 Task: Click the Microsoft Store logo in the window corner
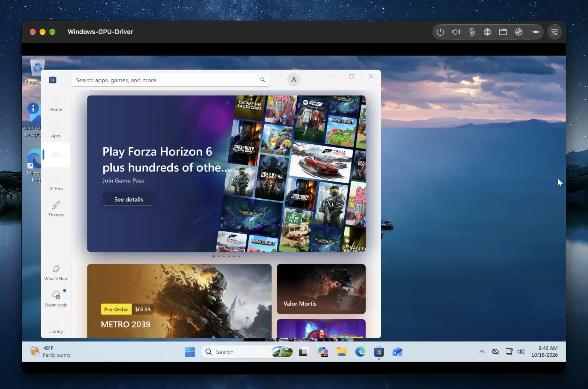tap(53, 80)
